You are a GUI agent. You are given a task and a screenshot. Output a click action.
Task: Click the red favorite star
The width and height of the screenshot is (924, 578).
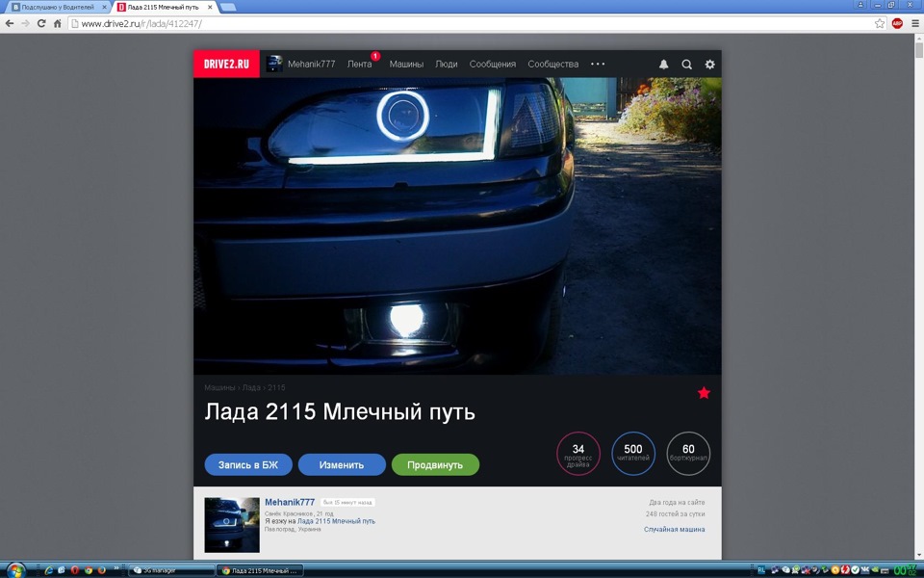(704, 393)
